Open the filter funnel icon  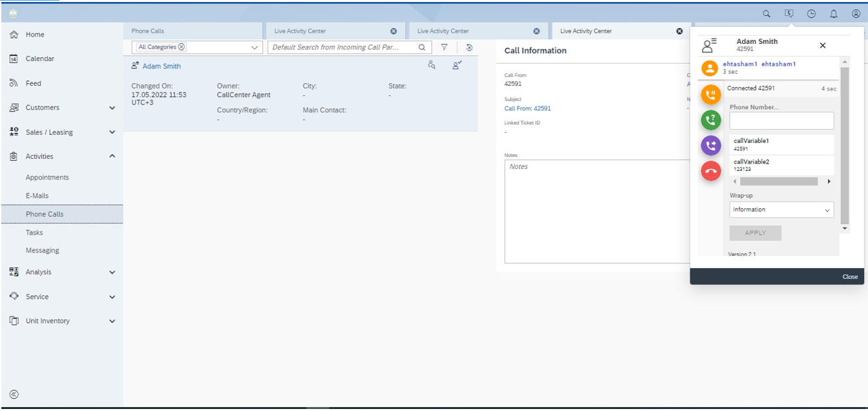click(x=444, y=47)
